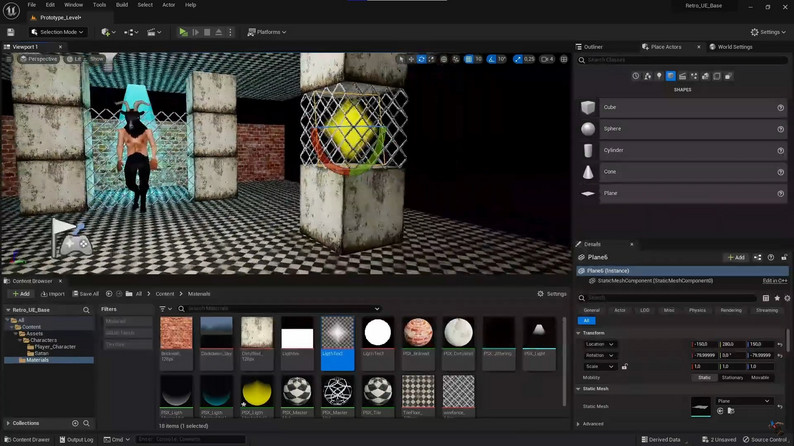The image size is (794, 446).
Task: Select the Cinematic clapperboard category in Place Actors
Action: point(682,76)
